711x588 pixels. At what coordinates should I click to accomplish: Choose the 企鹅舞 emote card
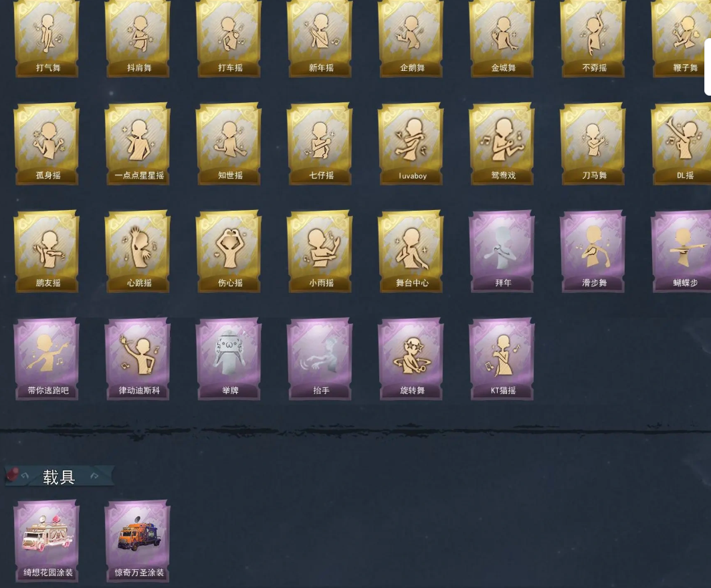pos(411,38)
